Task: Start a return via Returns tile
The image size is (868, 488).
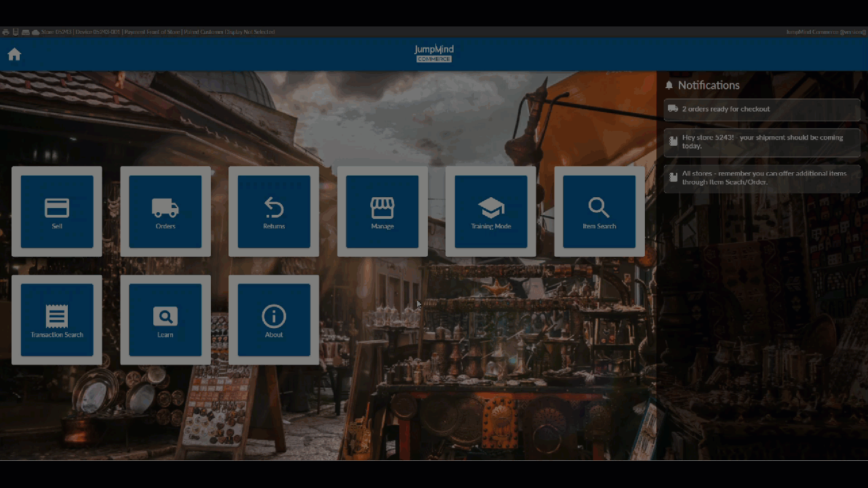Action: coord(274,211)
